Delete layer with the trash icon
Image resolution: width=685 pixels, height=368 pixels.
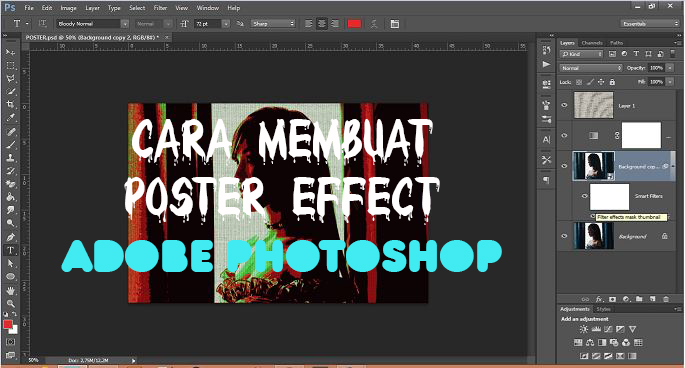coord(666,299)
